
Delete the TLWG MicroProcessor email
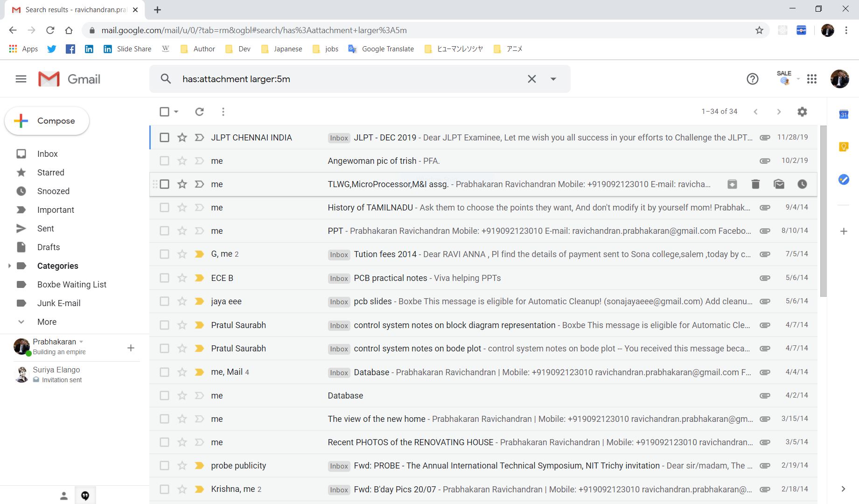coord(755,184)
